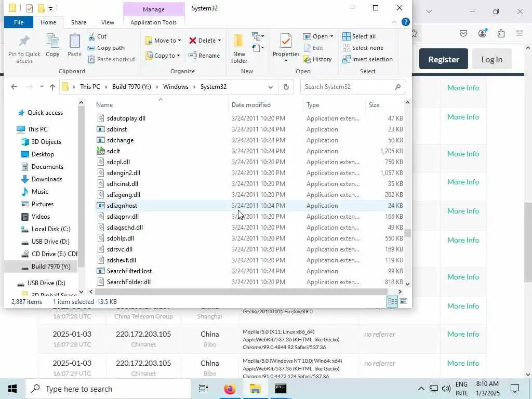
Task: Create a New folder
Action: click(x=239, y=48)
